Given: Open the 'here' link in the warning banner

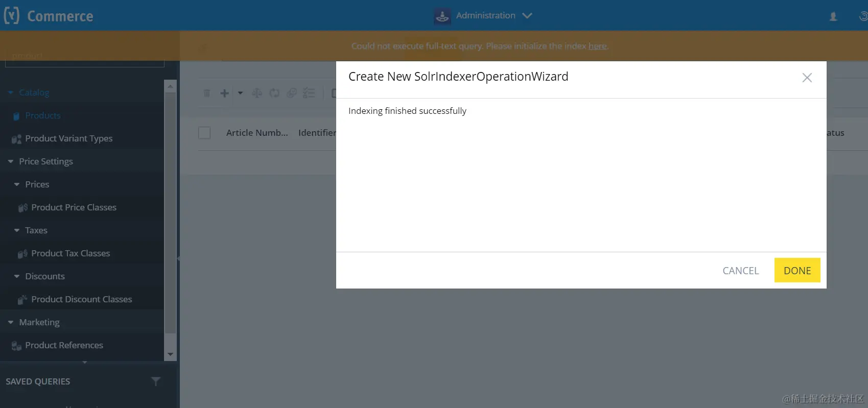Looking at the screenshot, I should [x=597, y=46].
